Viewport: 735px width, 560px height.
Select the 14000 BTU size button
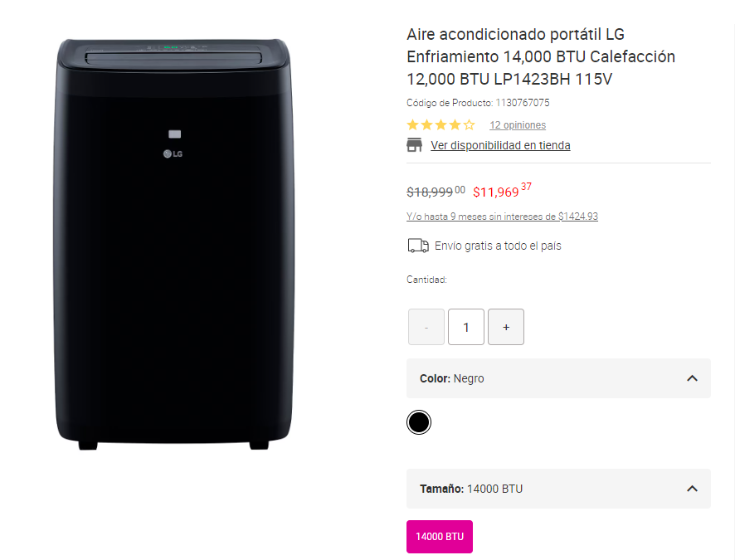439,537
